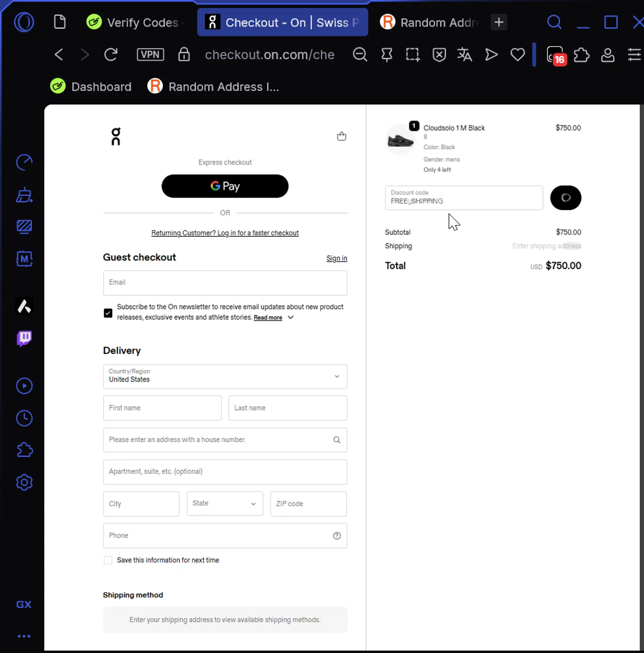Screen dimensions: 644x653
Task: Click the Phone field
Action: pyautogui.click(x=225, y=535)
